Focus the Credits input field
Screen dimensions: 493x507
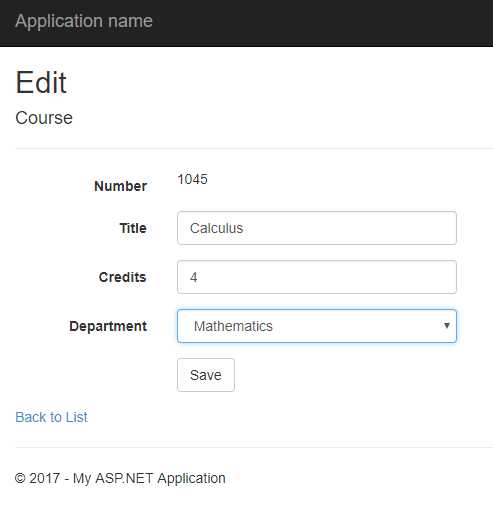coord(317,277)
